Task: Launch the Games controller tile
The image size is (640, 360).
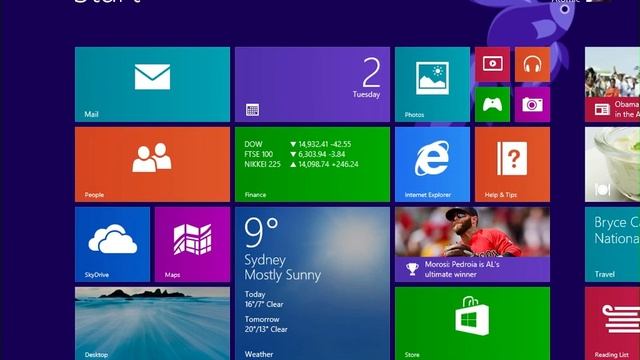Action: (x=492, y=104)
